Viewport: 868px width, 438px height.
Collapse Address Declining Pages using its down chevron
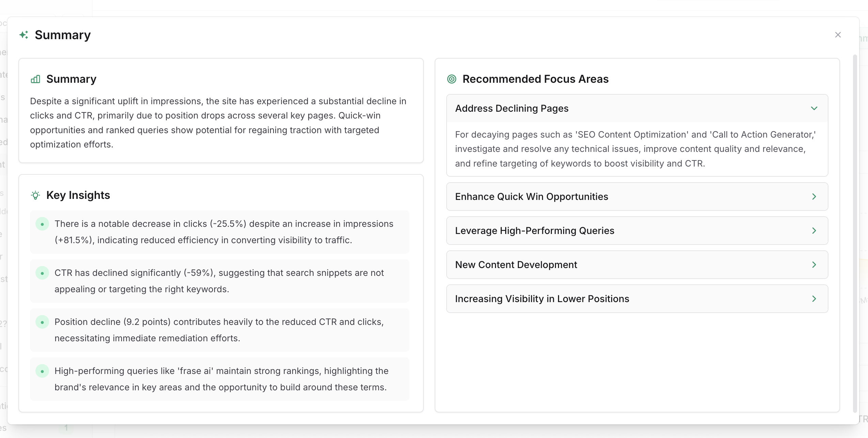814,108
